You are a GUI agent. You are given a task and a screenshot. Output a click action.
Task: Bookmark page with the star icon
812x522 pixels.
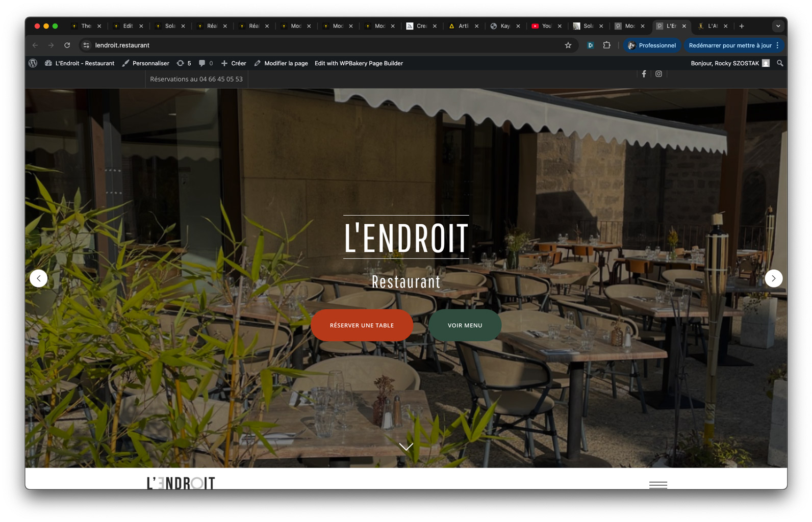click(568, 45)
